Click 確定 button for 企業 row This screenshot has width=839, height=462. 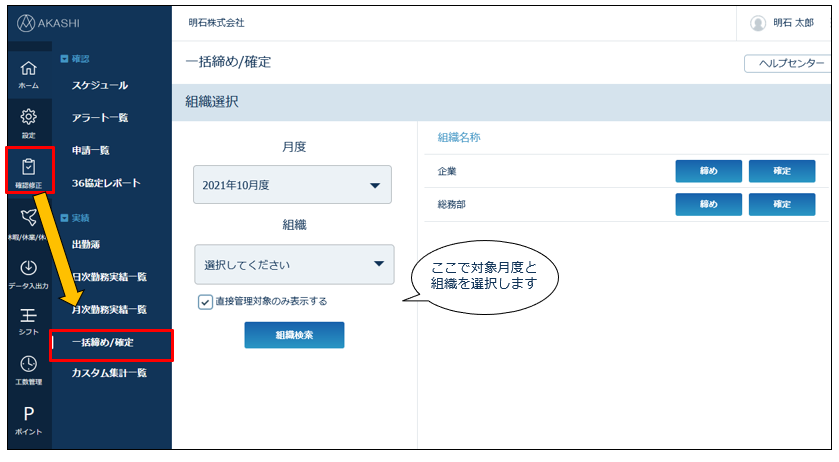coord(782,171)
